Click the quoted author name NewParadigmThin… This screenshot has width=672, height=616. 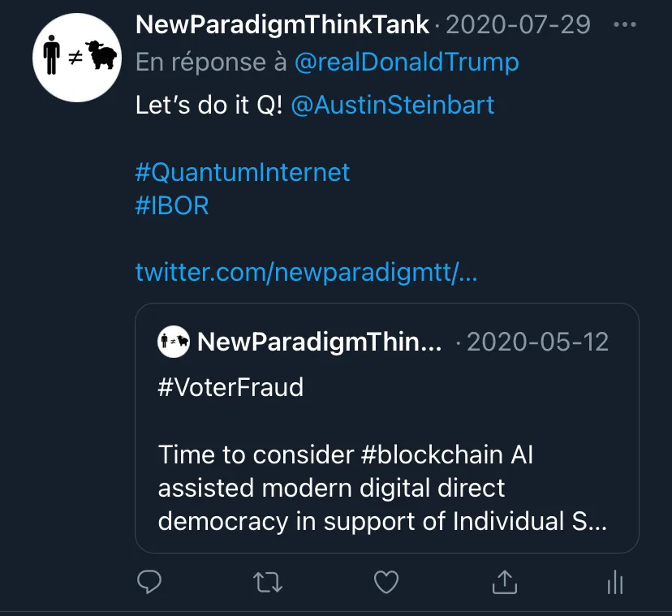(x=319, y=342)
